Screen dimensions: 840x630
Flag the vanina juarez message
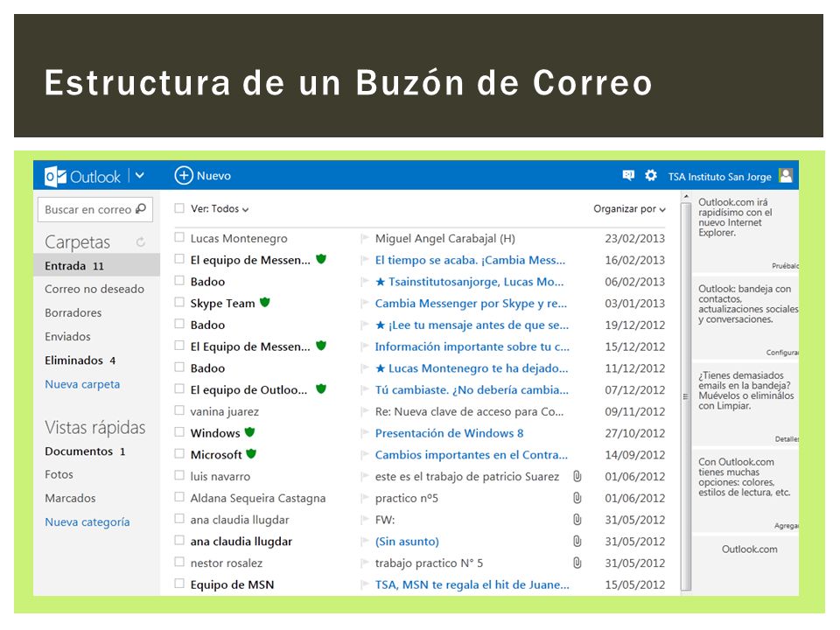364,411
